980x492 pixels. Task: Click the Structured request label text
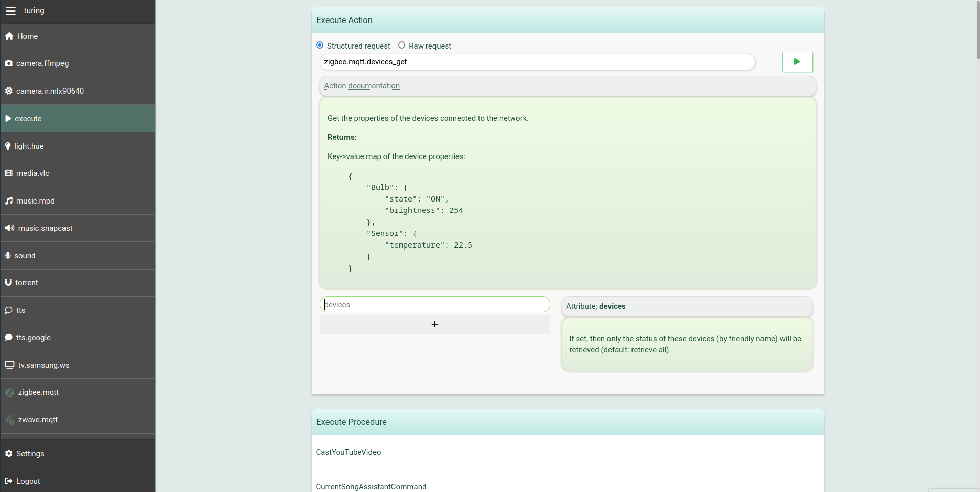358,46
